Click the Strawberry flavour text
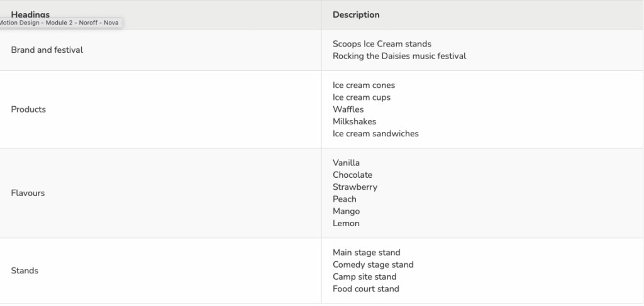Viewport: 644px width, 306px height. point(355,187)
